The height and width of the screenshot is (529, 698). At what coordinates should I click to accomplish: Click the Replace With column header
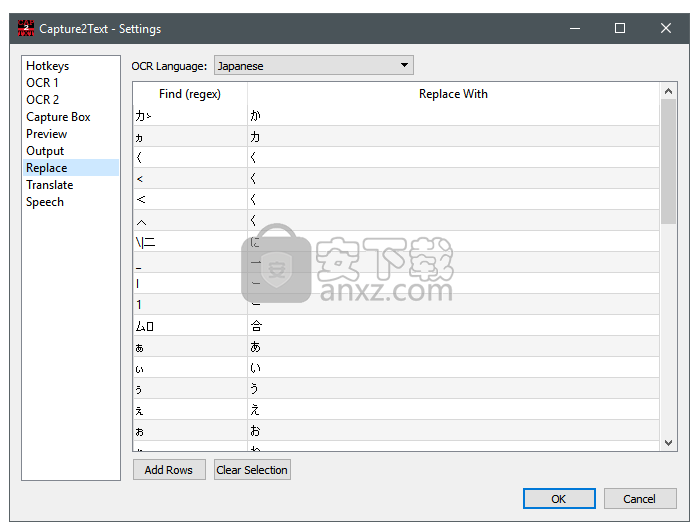[453, 94]
